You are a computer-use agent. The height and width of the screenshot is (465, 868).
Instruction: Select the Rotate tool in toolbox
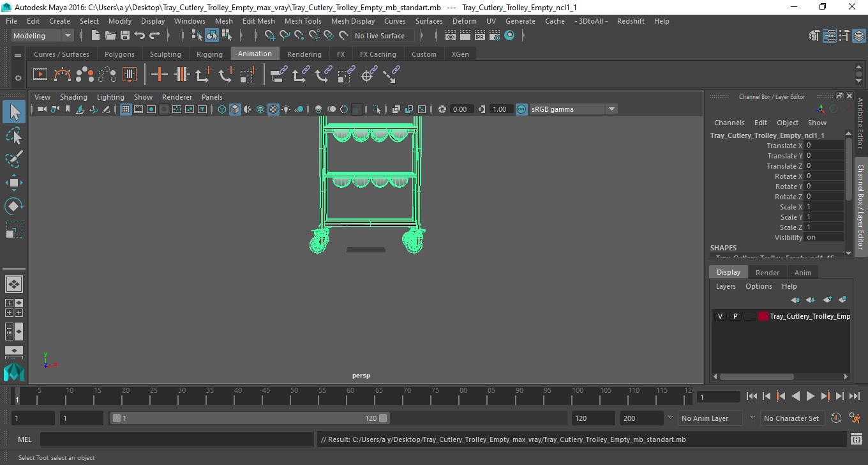click(x=14, y=206)
